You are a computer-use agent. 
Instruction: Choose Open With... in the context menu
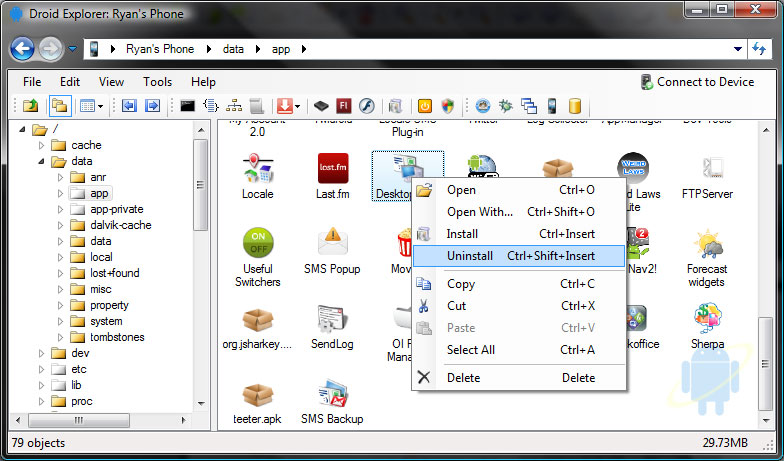519,212
